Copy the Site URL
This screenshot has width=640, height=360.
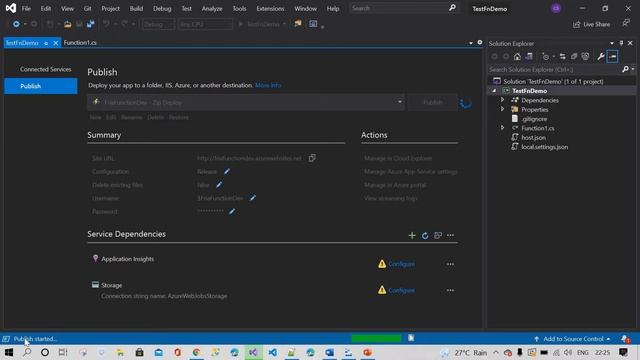(312, 158)
